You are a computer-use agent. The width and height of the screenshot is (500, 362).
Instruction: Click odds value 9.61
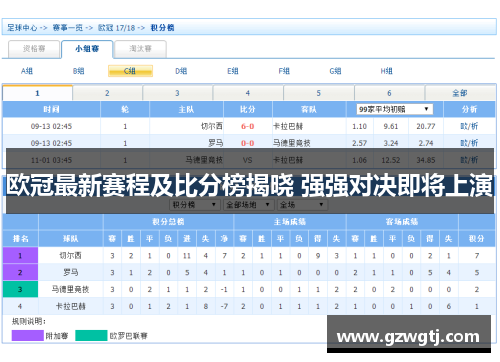click(391, 126)
